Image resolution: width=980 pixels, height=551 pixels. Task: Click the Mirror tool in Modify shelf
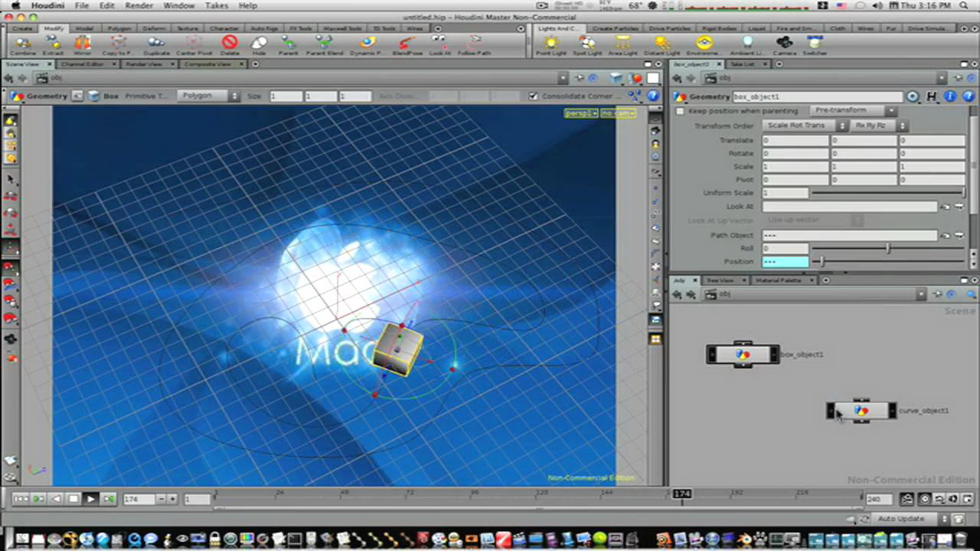coord(83,44)
